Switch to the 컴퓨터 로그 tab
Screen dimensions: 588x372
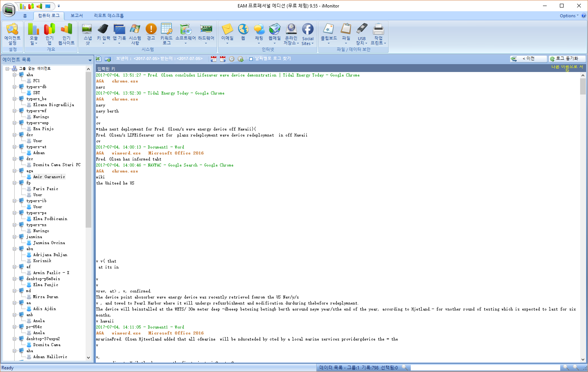coord(49,16)
